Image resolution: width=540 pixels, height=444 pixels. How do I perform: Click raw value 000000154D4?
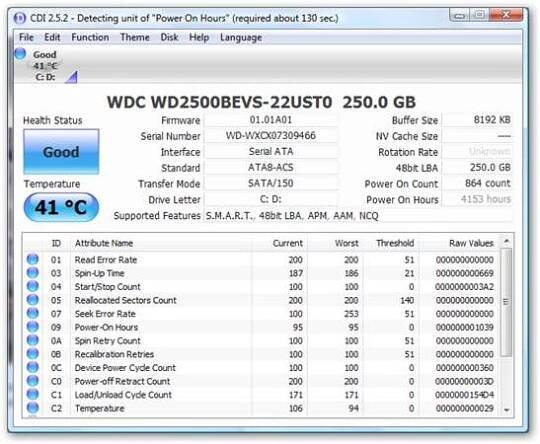point(465,395)
